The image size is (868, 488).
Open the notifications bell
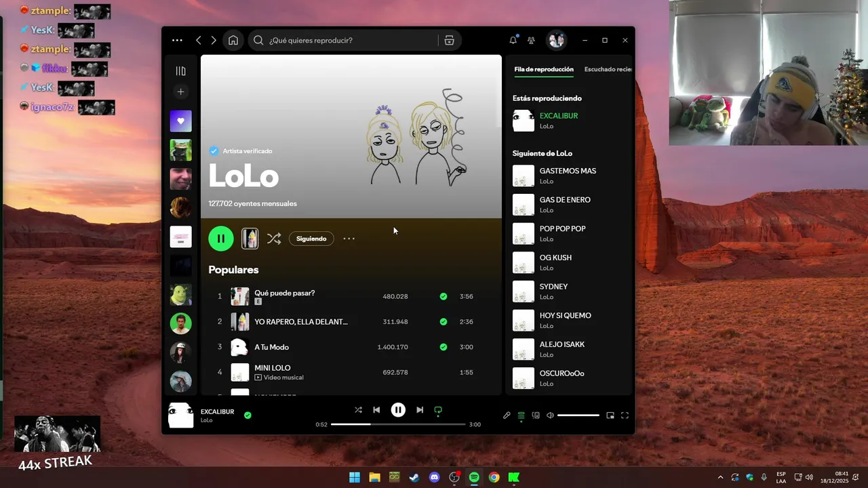click(513, 40)
